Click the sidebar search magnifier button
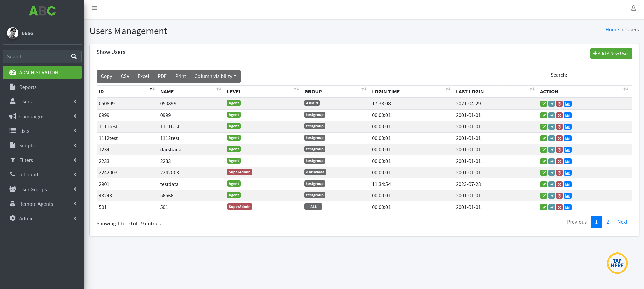Image resolution: width=644 pixels, height=289 pixels. click(74, 56)
